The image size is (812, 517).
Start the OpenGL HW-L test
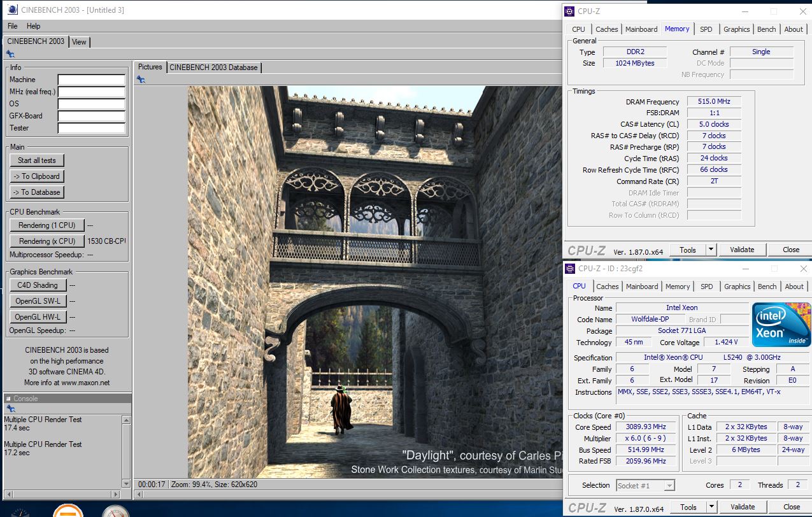click(38, 317)
